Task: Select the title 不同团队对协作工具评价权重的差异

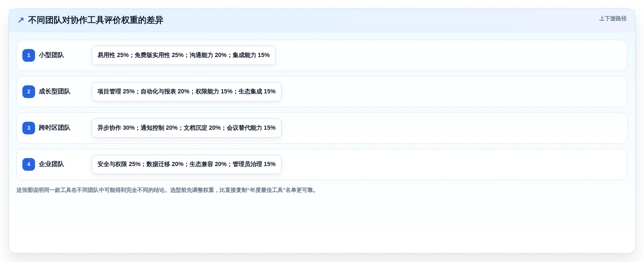Action: coord(95,20)
